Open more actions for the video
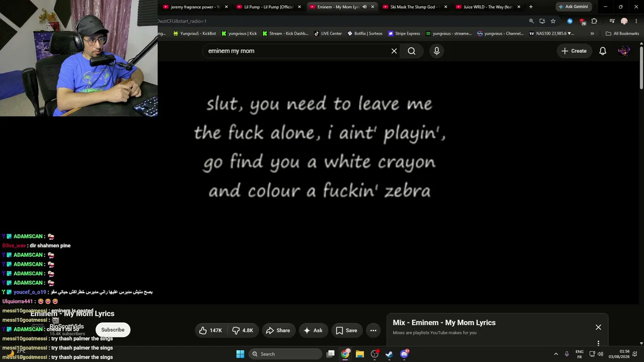Viewport: 644px width, 362px height. click(373, 330)
